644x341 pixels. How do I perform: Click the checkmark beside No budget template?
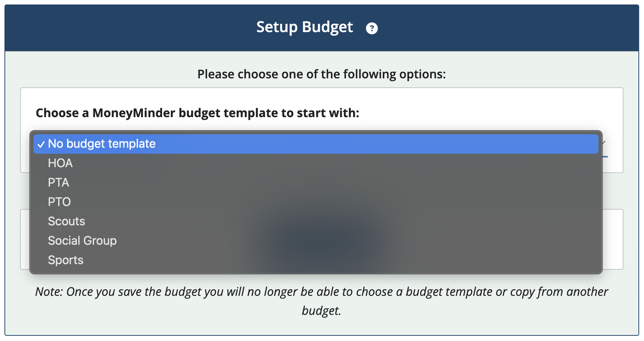[x=41, y=144]
